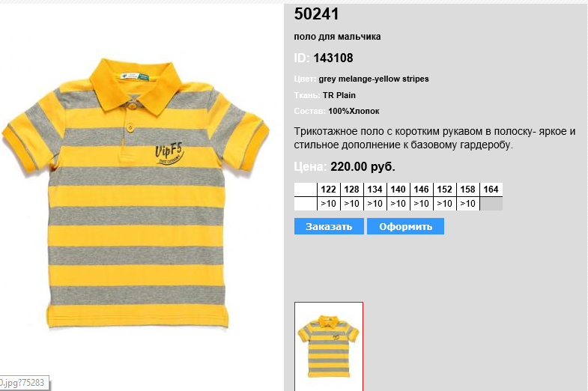
Task: Click the price 220.00 руб. text
Action: [x=363, y=166]
